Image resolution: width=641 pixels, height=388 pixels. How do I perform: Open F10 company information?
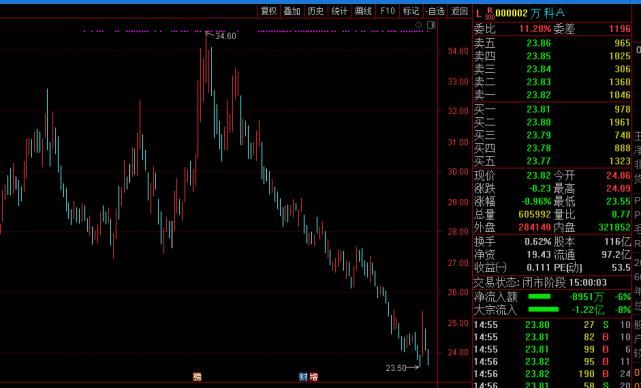click(387, 11)
